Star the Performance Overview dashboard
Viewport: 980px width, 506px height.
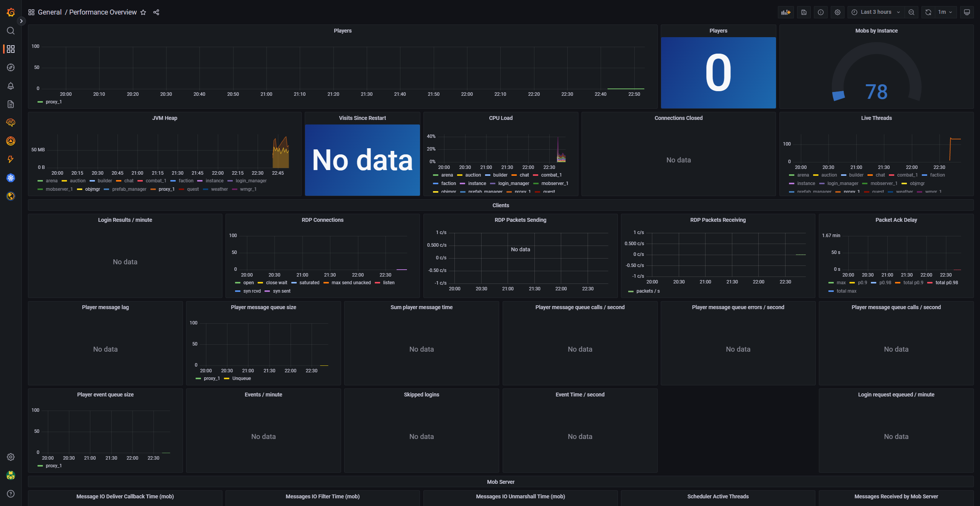pyautogui.click(x=143, y=12)
